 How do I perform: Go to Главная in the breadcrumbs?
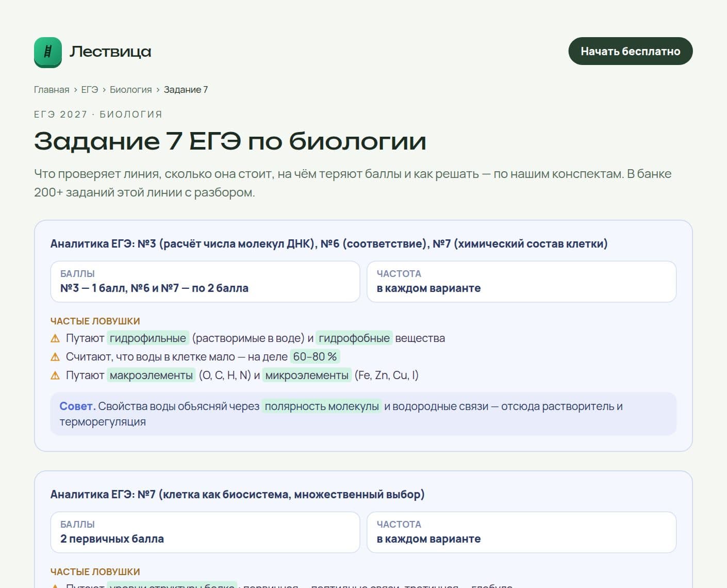click(x=52, y=90)
